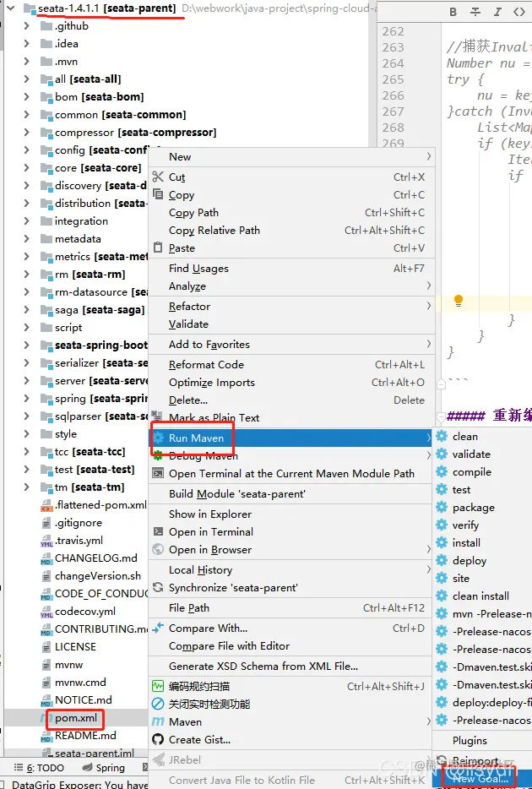The image size is (532, 789).
Task: Click the Bold button in editor toolbar
Action: [x=453, y=12]
